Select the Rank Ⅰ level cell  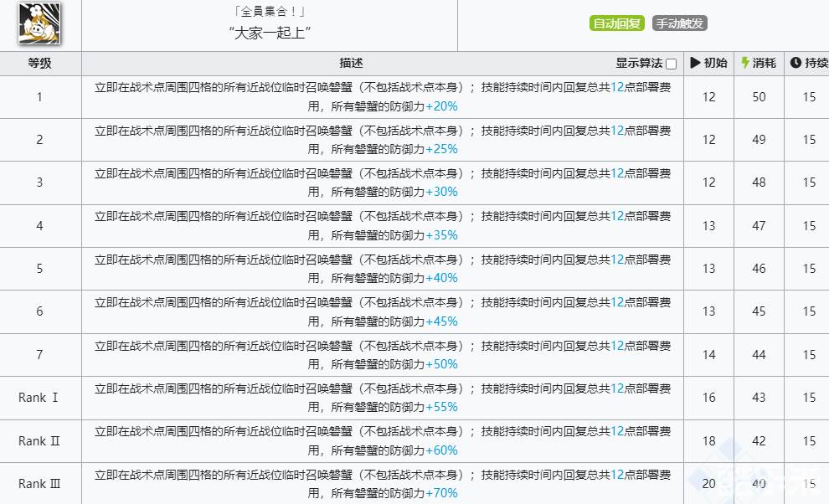click(39, 398)
